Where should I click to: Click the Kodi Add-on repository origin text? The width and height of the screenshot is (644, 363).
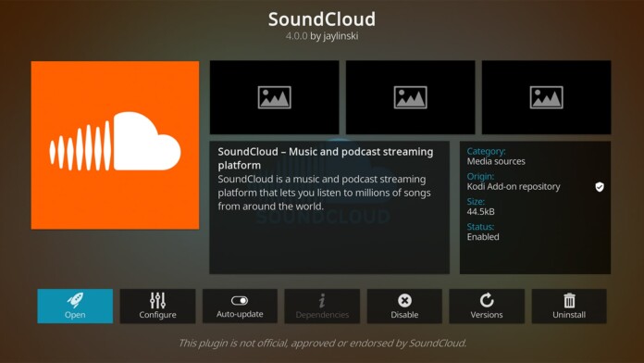514,187
